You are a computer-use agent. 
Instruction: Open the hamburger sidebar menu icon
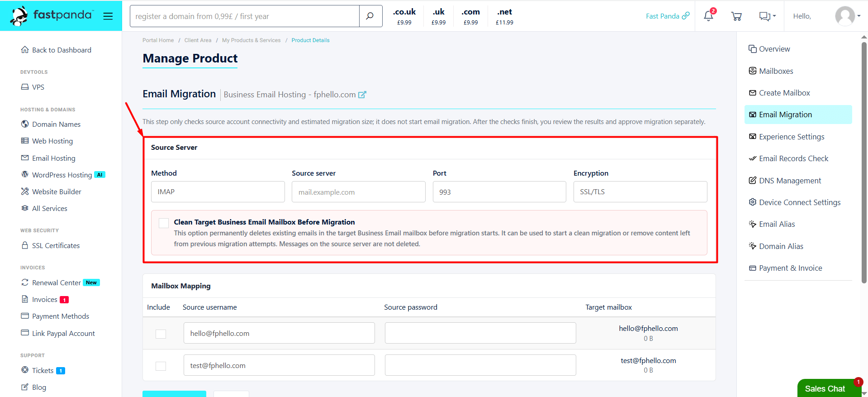pyautogui.click(x=108, y=16)
